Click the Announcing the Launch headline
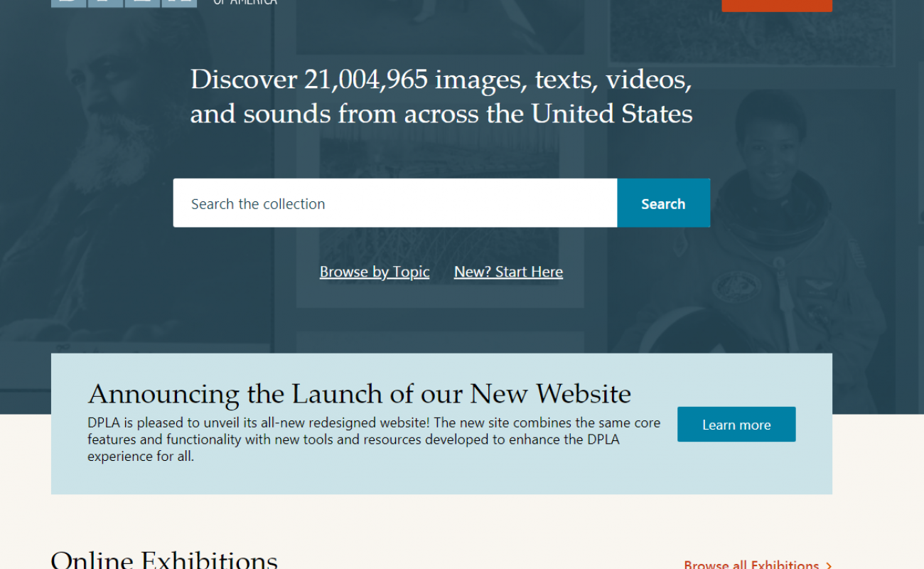 [x=359, y=394]
